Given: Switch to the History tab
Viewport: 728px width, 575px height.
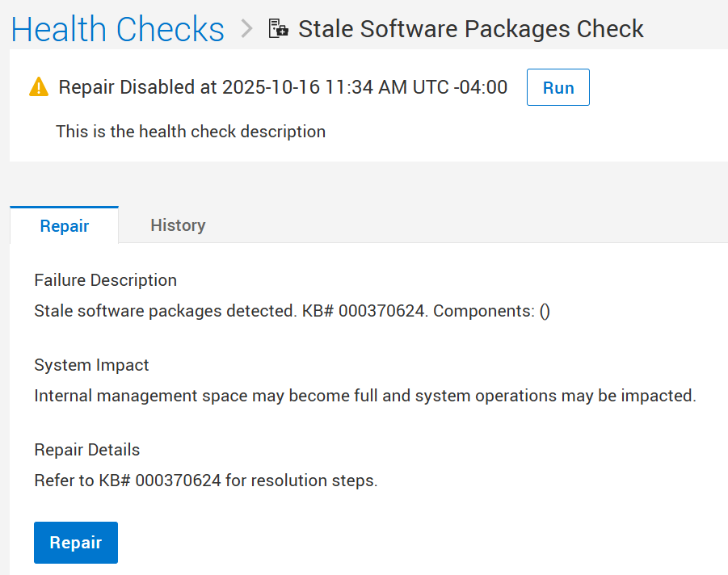Looking at the screenshot, I should tap(178, 225).
